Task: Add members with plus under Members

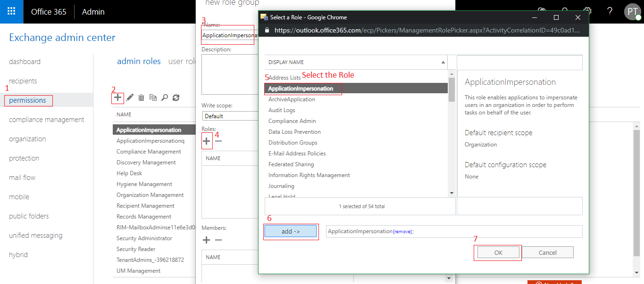Action: tap(206, 240)
